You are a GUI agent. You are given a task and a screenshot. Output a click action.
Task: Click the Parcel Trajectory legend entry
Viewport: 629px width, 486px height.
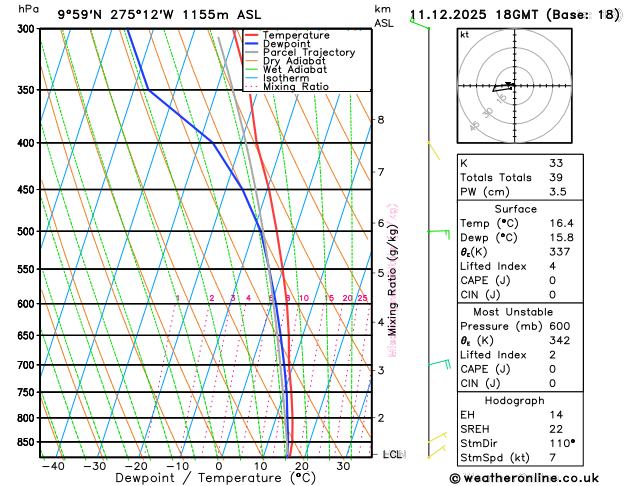pyautogui.click(x=300, y=52)
